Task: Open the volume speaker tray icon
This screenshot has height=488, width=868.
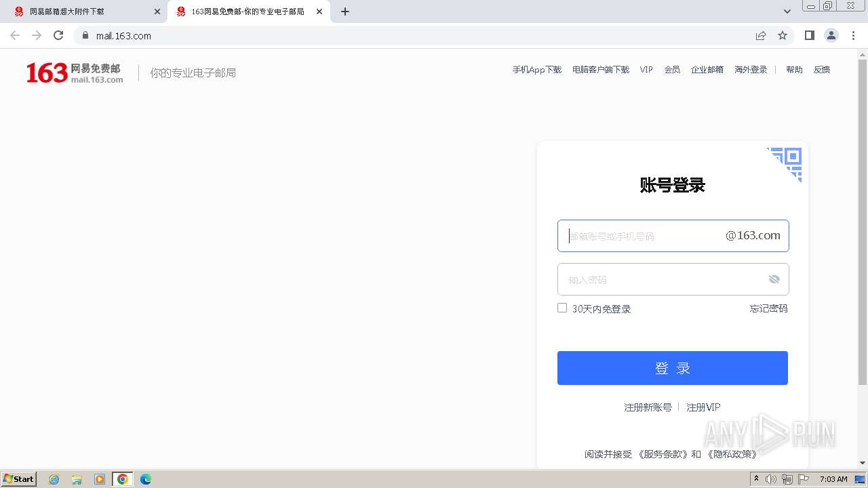Action: 771,479
